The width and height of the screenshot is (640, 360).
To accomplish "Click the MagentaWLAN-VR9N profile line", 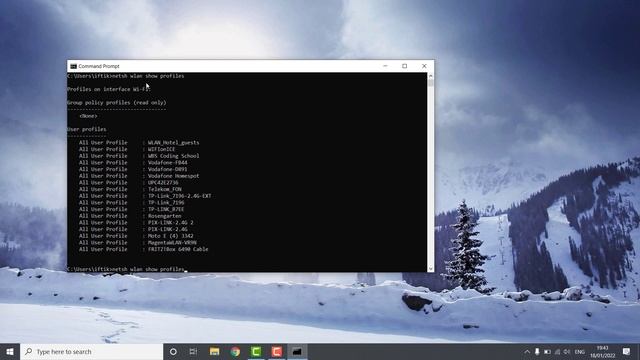I will [x=138, y=242].
